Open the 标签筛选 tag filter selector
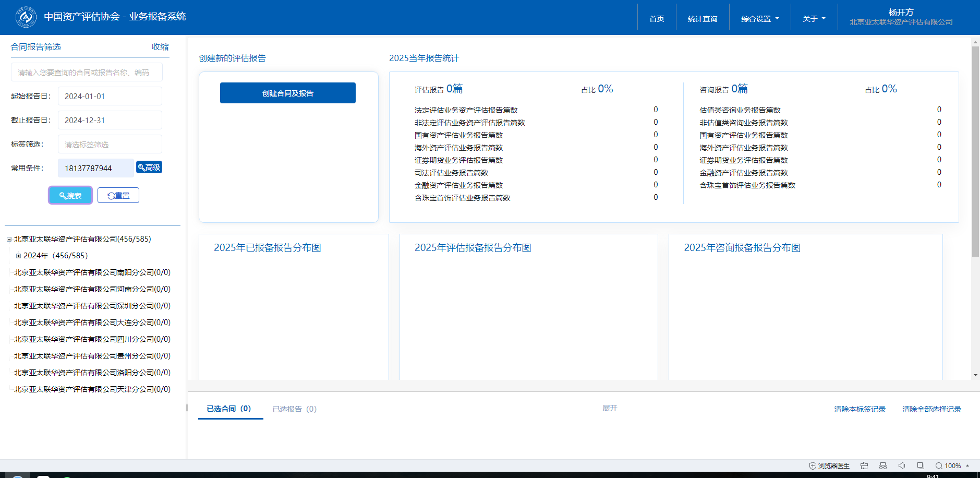Screen dimensions: 980x478 110,145
